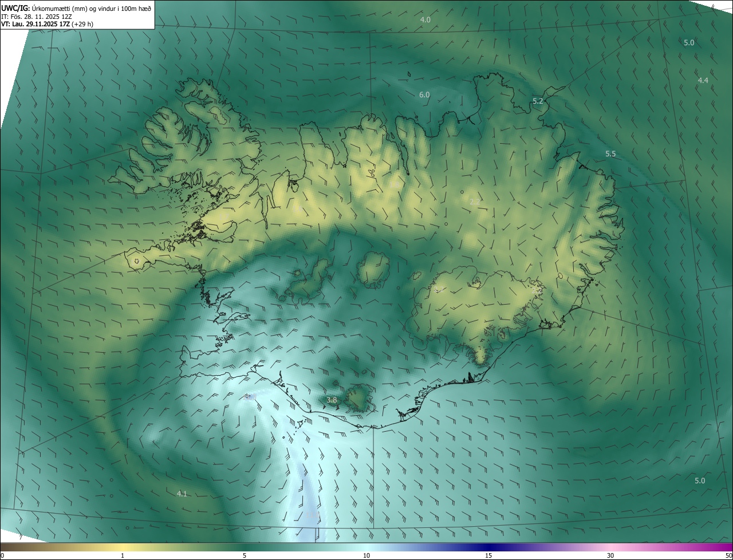733x560 pixels.
Task: Click the valid time 'VT: Lau. 29.11.2025 17Z (+29 h)'
Action: click(47, 24)
